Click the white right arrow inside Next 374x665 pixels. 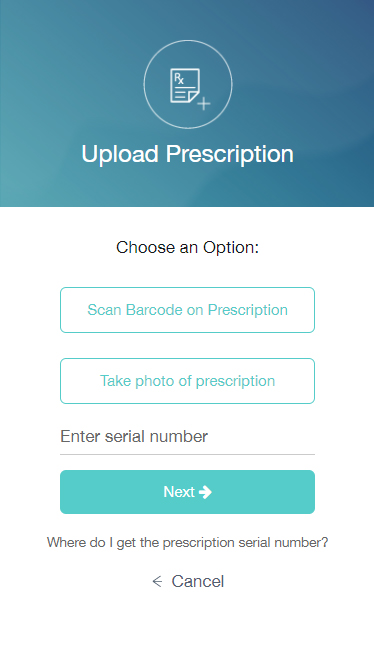(x=205, y=492)
